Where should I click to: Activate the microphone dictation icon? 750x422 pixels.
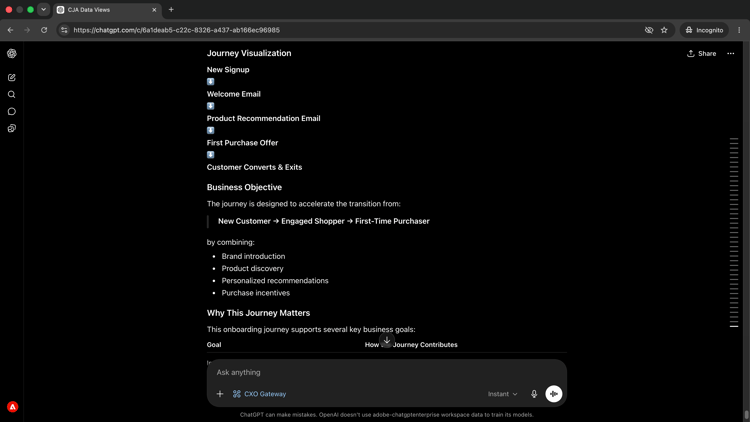click(534, 394)
